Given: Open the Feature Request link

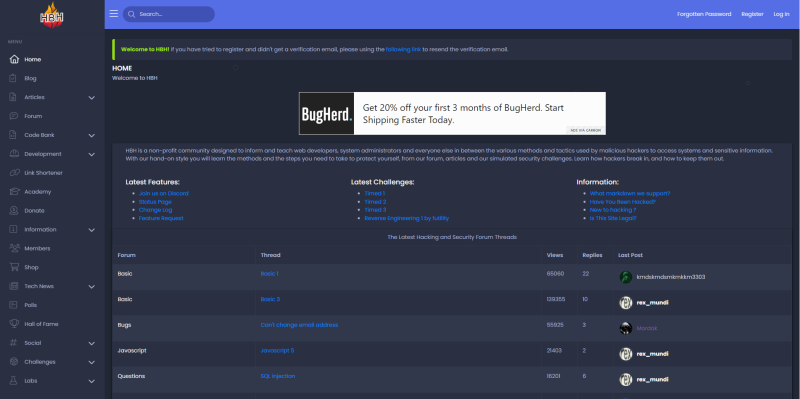Looking at the screenshot, I should [161, 218].
